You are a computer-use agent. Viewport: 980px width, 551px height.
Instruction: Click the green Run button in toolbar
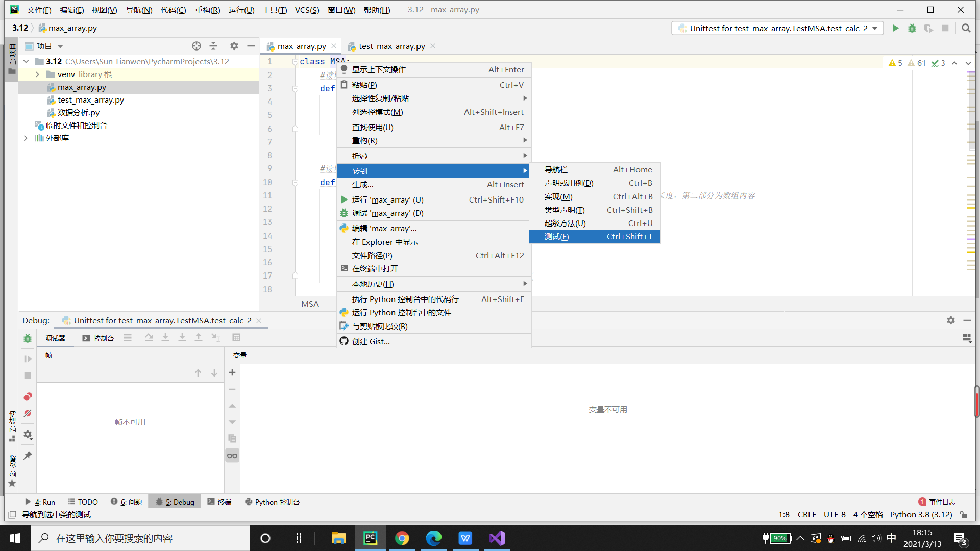coord(895,29)
